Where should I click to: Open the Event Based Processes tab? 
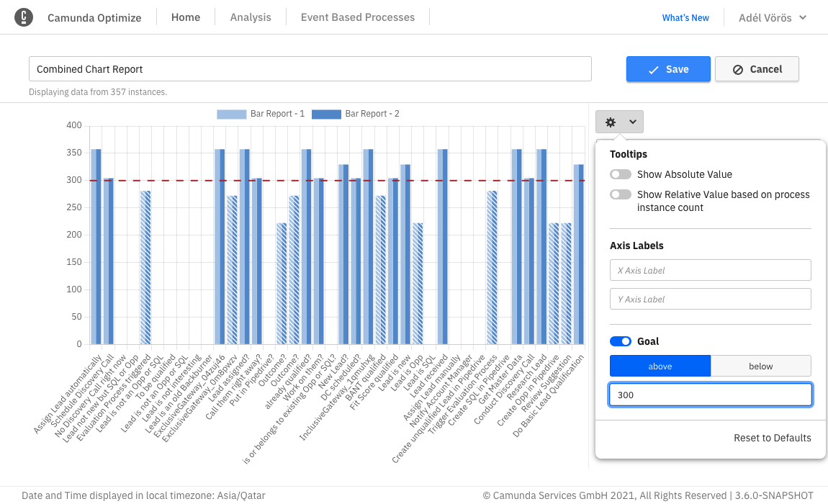[357, 17]
